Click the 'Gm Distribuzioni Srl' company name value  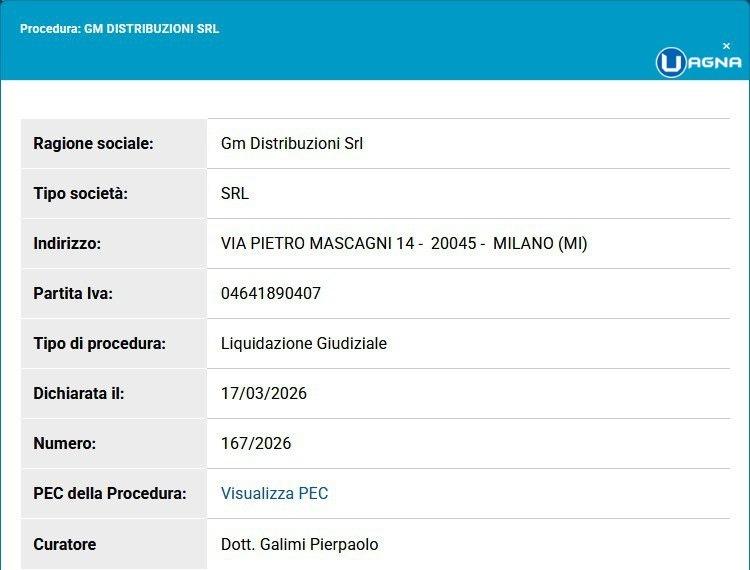pyautogui.click(x=291, y=143)
